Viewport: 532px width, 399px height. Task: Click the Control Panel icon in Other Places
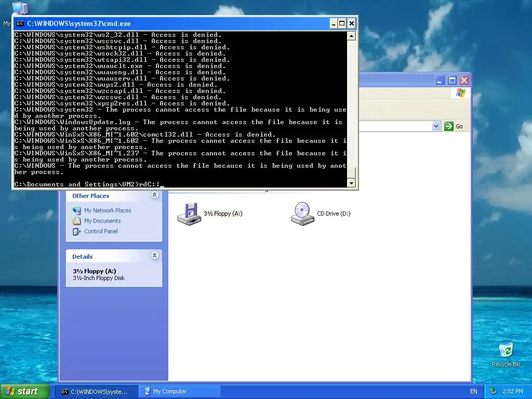pos(77,231)
